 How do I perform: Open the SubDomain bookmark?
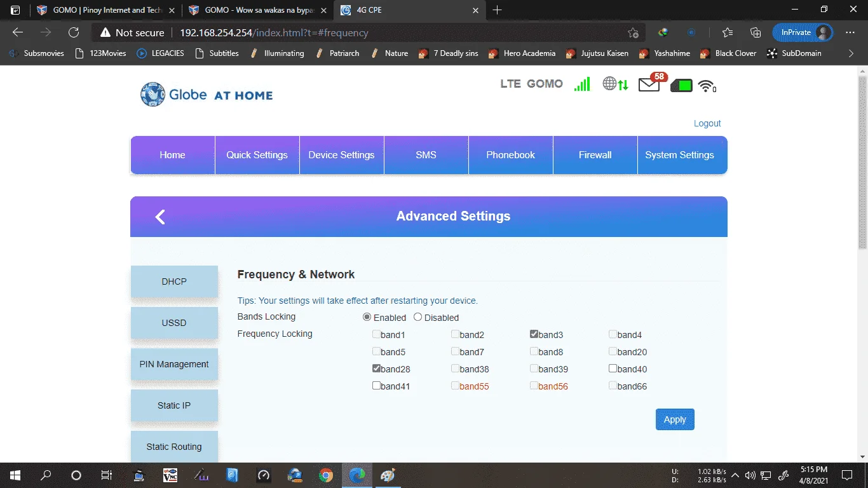794,53
